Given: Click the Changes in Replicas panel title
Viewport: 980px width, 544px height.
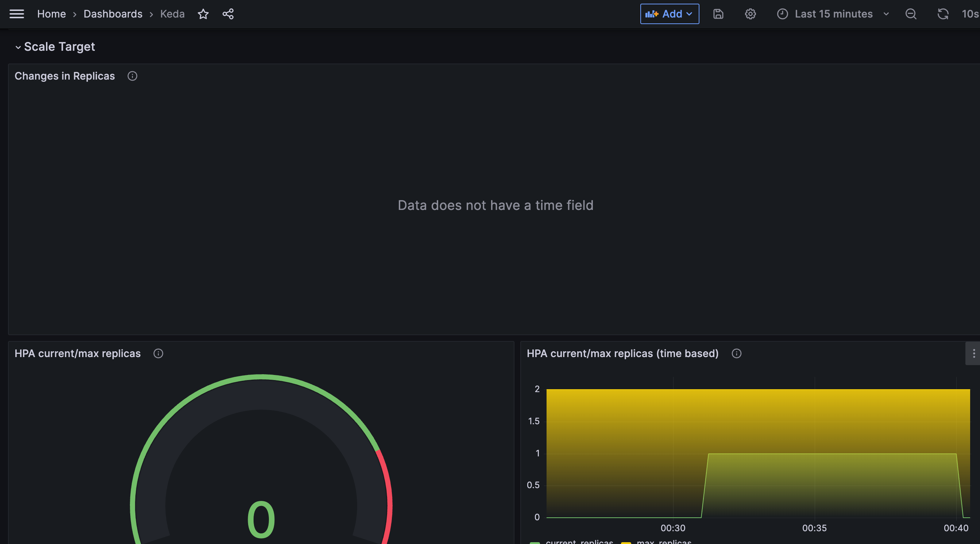Looking at the screenshot, I should [x=65, y=76].
